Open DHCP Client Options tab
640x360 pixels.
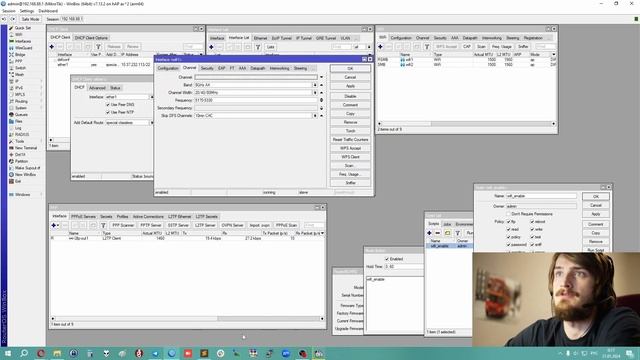coord(91,38)
